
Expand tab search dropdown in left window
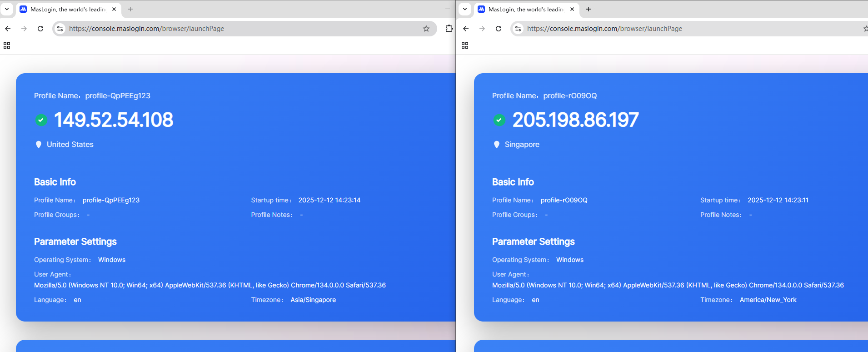[7, 9]
